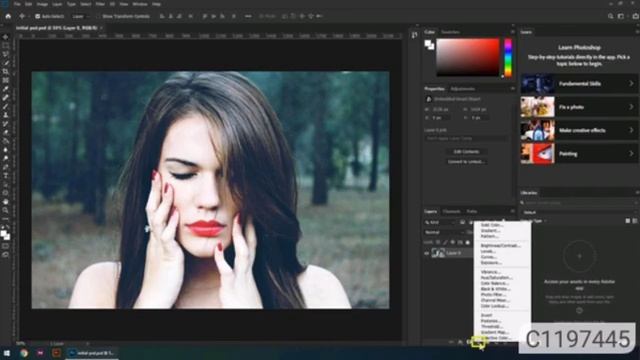
Task: Select the Eraser tool
Action: click(5, 132)
